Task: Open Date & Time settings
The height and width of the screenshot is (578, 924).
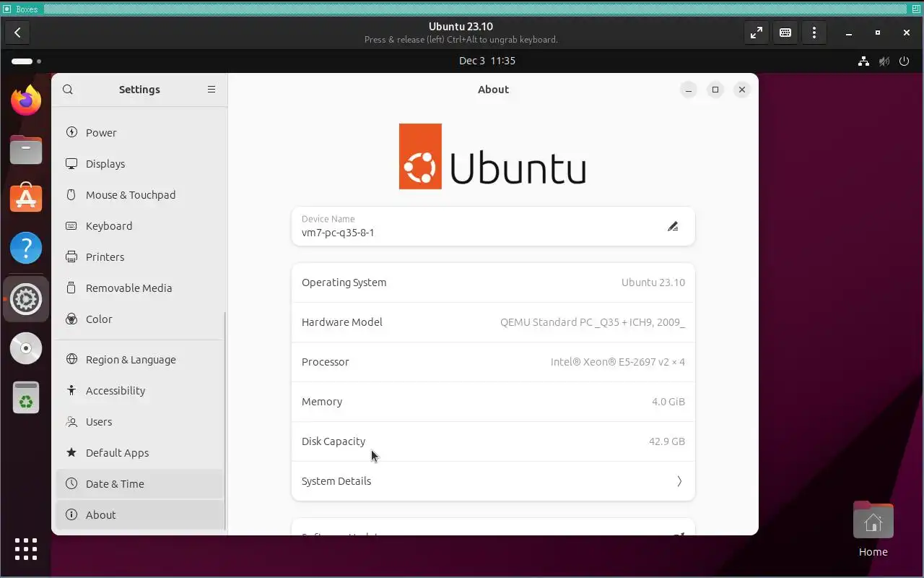Action: coord(139,483)
